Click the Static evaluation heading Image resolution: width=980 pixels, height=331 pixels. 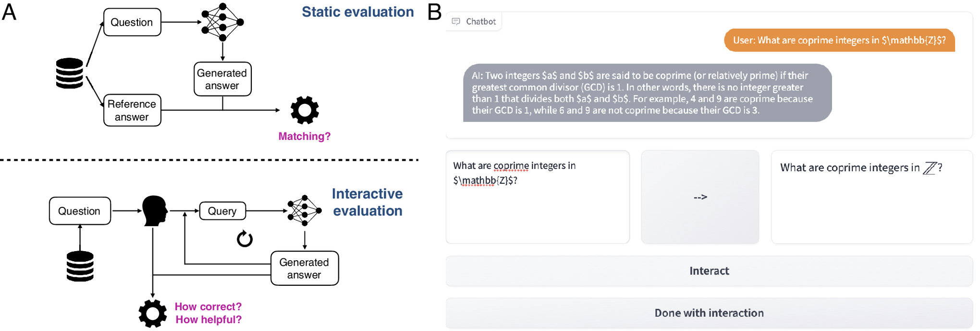(357, 12)
